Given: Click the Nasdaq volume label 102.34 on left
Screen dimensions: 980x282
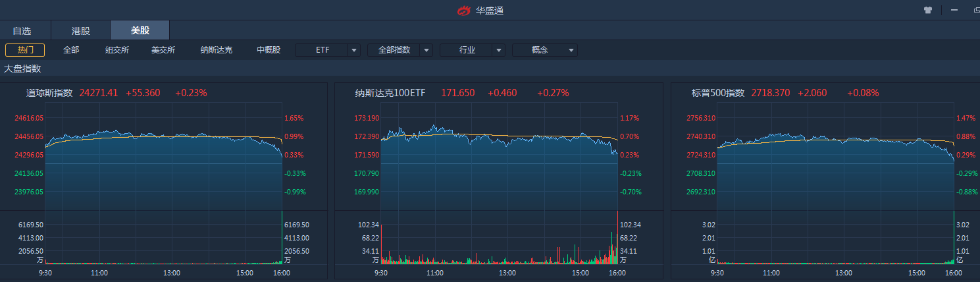Looking at the screenshot, I should pyautogui.click(x=368, y=225).
